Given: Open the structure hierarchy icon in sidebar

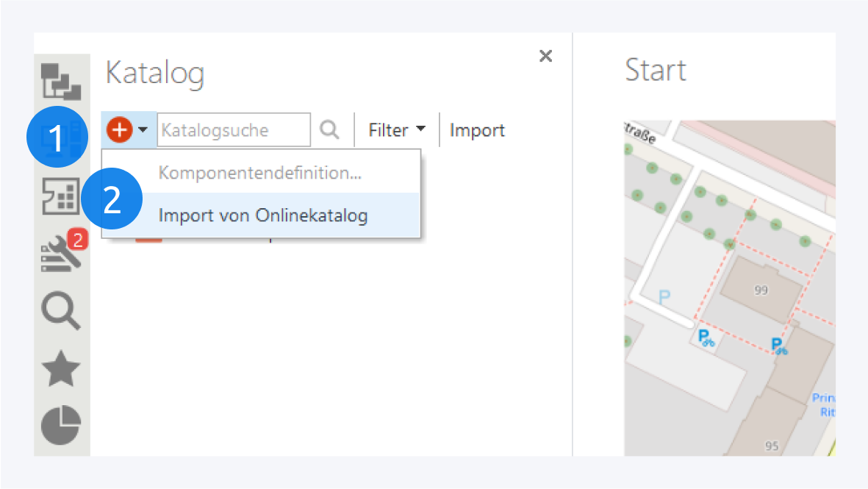Looking at the screenshot, I should click(x=61, y=81).
